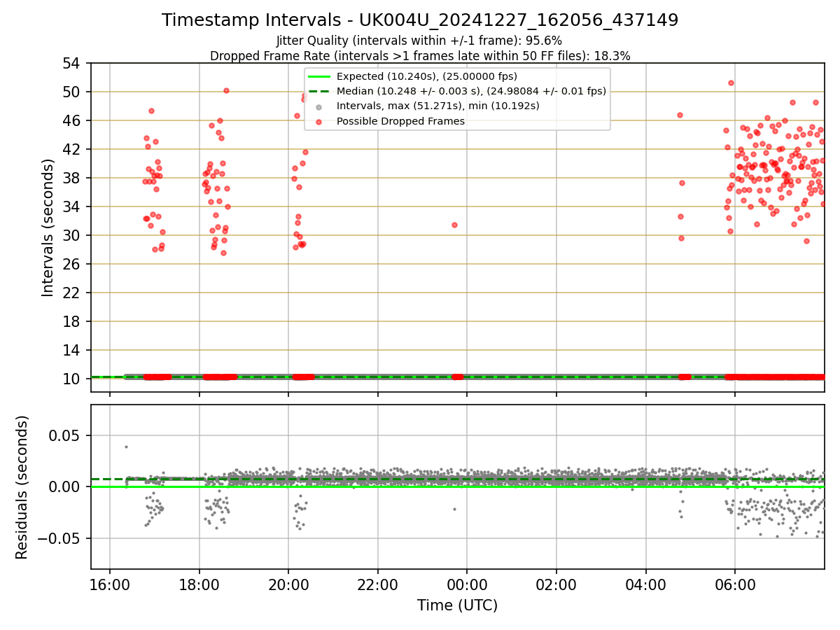
Task: Click legend entry 'Median (10.248 +/- 0.003 s)'
Action: (471, 91)
